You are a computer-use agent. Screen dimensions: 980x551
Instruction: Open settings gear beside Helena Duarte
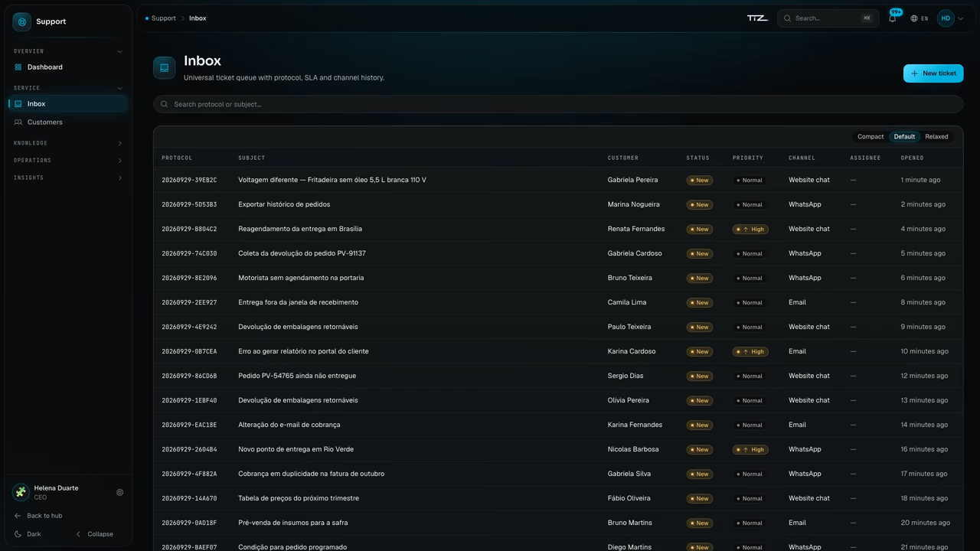pos(119,493)
